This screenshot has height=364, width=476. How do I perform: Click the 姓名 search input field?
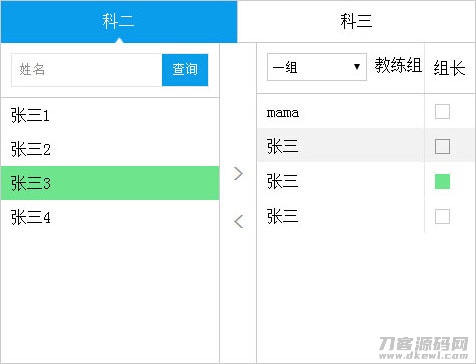click(x=87, y=70)
